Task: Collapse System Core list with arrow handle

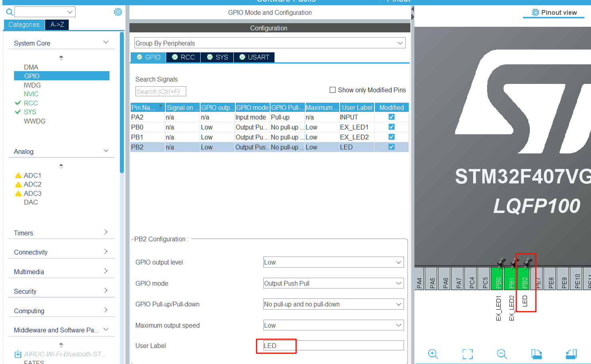Action: pyautogui.click(x=61, y=58)
